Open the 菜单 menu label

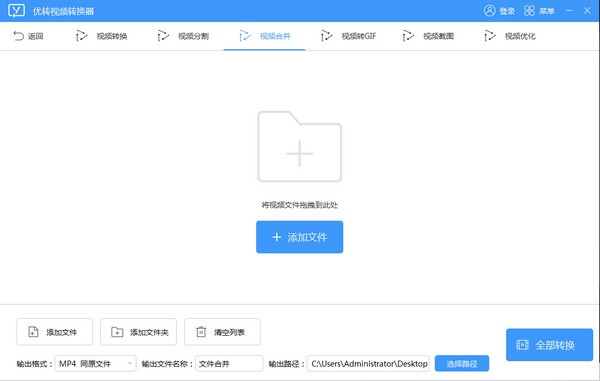pyautogui.click(x=547, y=11)
